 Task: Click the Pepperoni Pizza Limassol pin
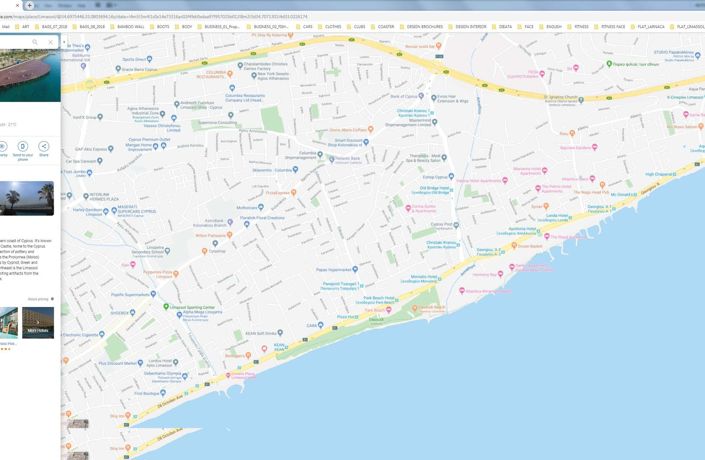(x=176, y=273)
